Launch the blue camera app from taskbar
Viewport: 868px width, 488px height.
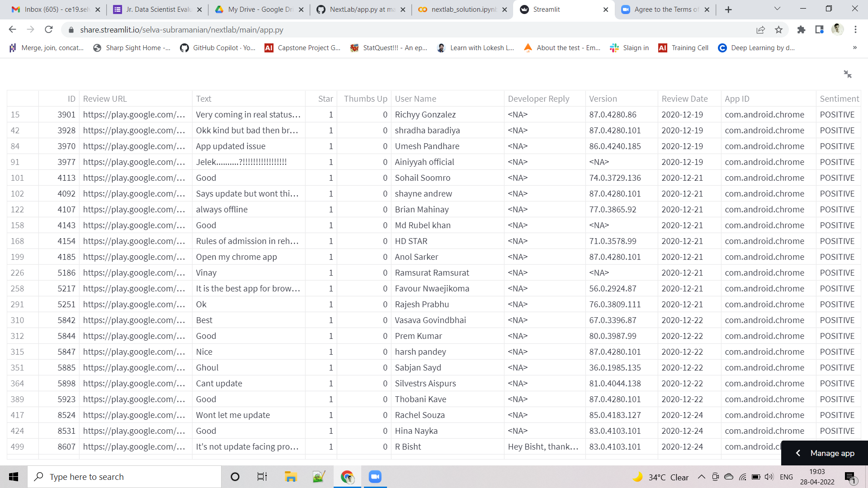tap(375, 476)
